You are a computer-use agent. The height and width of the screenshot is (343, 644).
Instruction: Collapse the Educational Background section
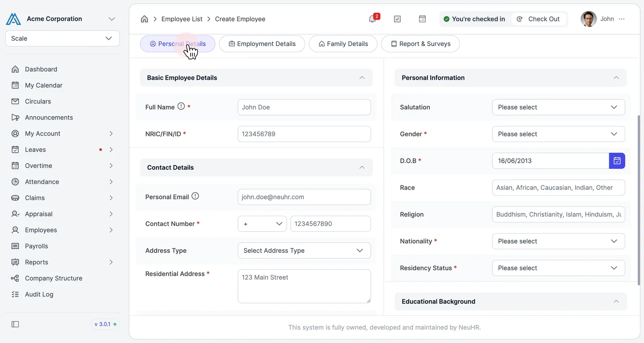tap(616, 301)
